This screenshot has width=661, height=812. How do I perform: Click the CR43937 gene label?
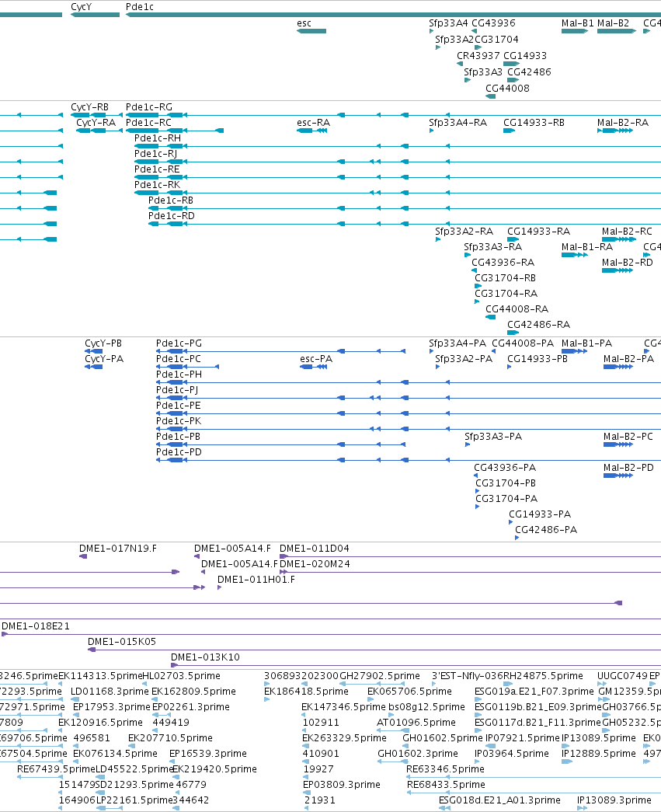click(478, 55)
